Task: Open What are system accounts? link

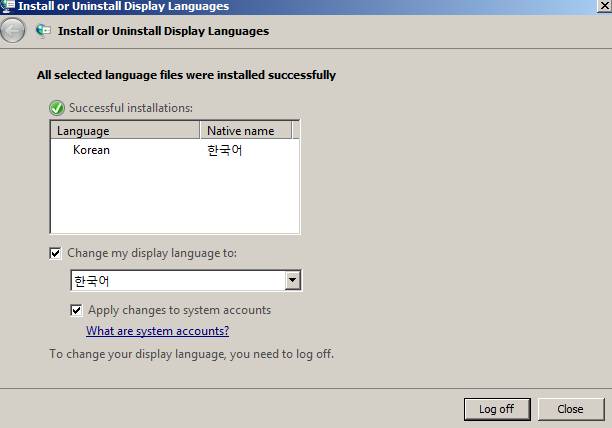Action: click(157, 331)
